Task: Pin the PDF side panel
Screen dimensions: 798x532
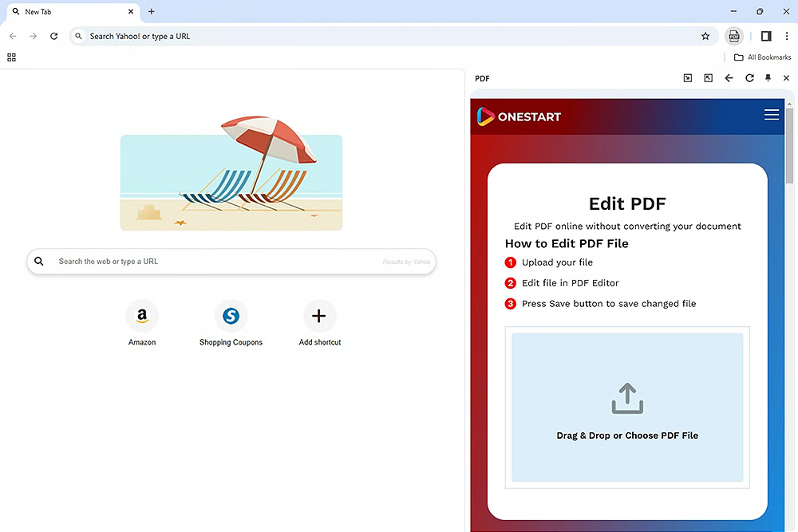Action: click(x=768, y=78)
